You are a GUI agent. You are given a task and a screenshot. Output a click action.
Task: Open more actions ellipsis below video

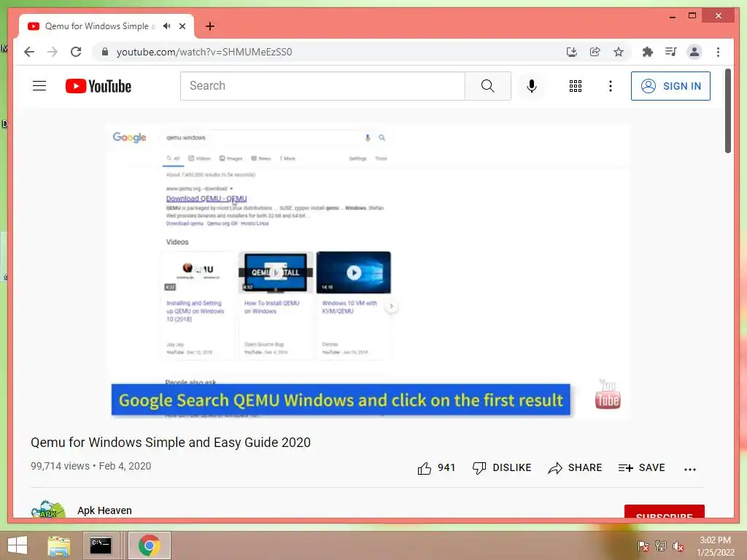(690, 469)
